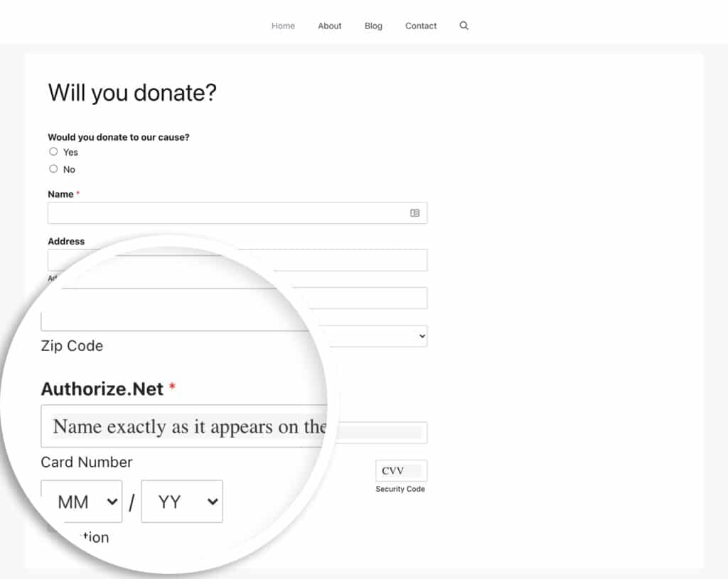Select the Yes radio button
This screenshot has width=728, height=579.
(x=53, y=151)
